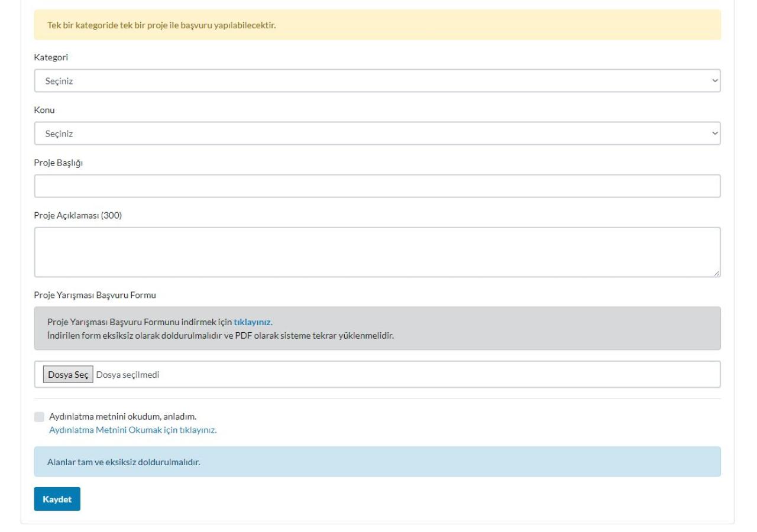Click the 'Proje Yarışması Başvuru Formu' heading

[x=95, y=295]
